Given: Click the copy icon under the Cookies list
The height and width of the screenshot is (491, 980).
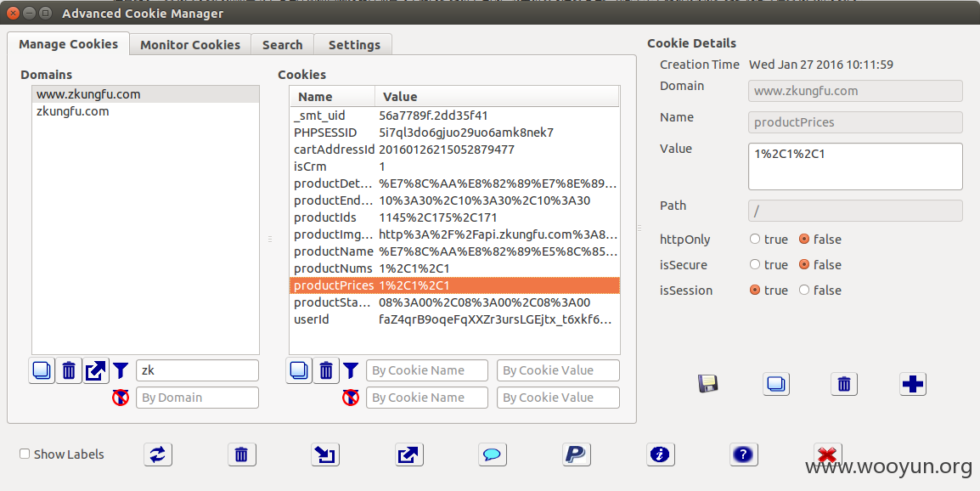Looking at the screenshot, I should (x=299, y=370).
